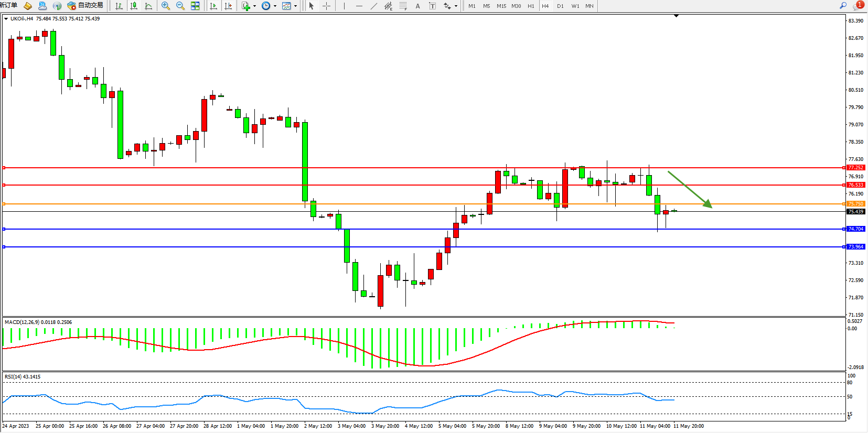Tile chart windows with the grid icon
The width and height of the screenshot is (868, 433).
195,6
